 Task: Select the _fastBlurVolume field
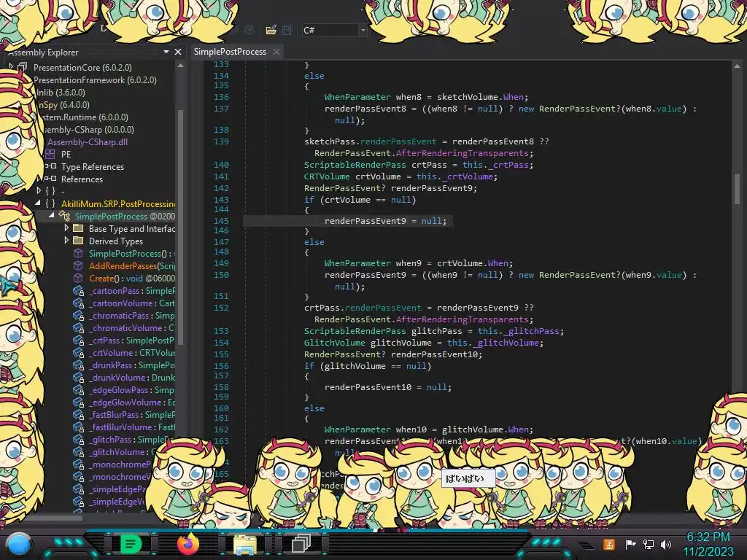pos(132,427)
